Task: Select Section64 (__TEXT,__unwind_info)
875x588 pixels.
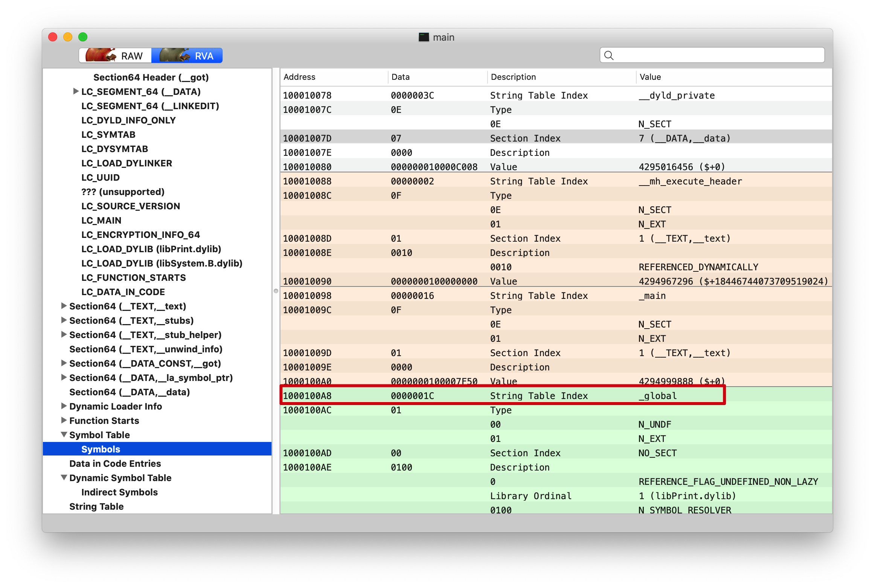Action: (146, 349)
